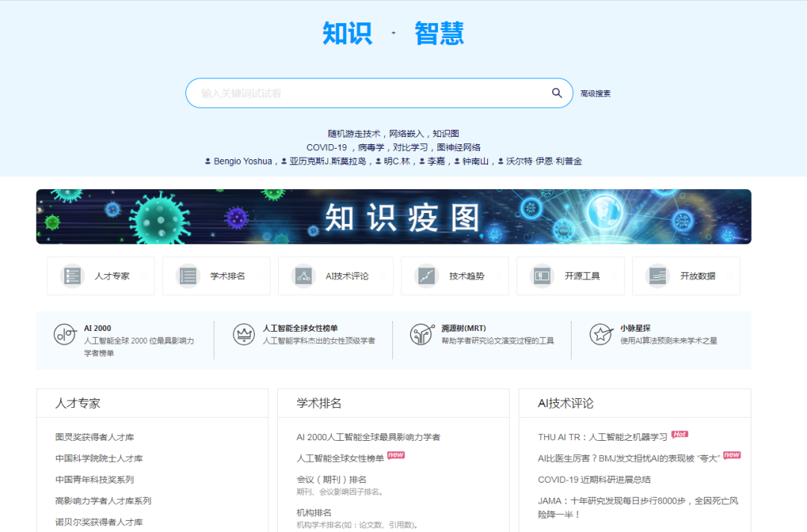This screenshot has width=807, height=532.
Task: Open the BMJ AI比医生厉害 article
Action: click(x=629, y=459)
